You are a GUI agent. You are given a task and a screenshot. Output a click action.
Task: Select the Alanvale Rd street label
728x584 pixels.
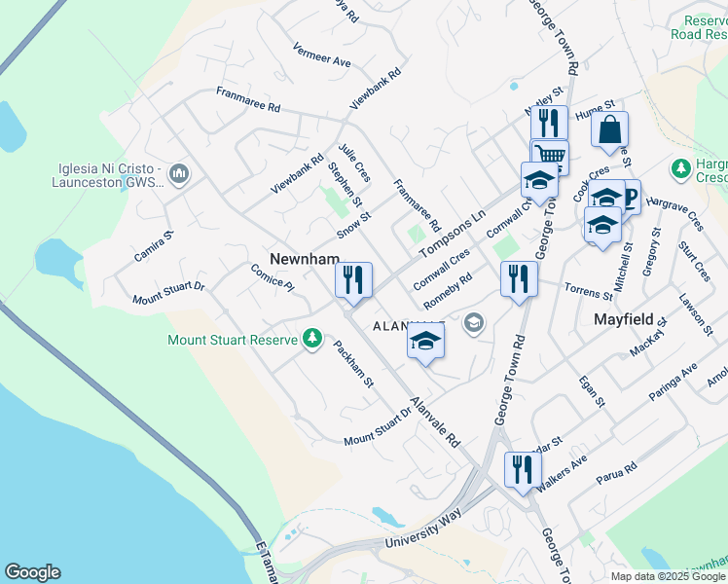click(434, 421)
